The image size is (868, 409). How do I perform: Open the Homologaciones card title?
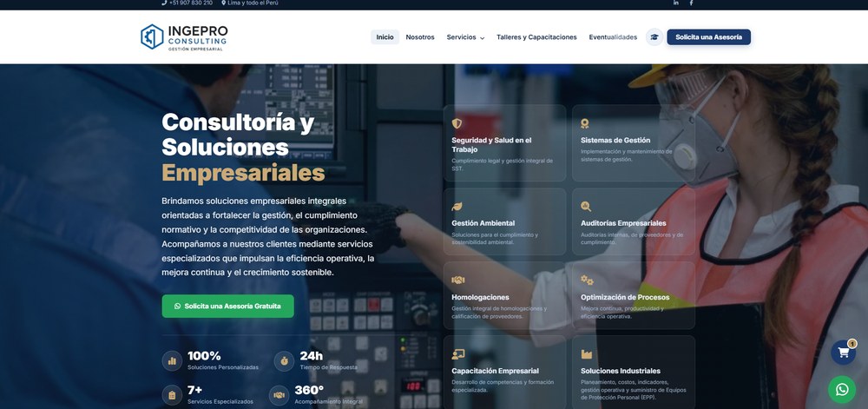pyautogui.click(x=481, y=297)
